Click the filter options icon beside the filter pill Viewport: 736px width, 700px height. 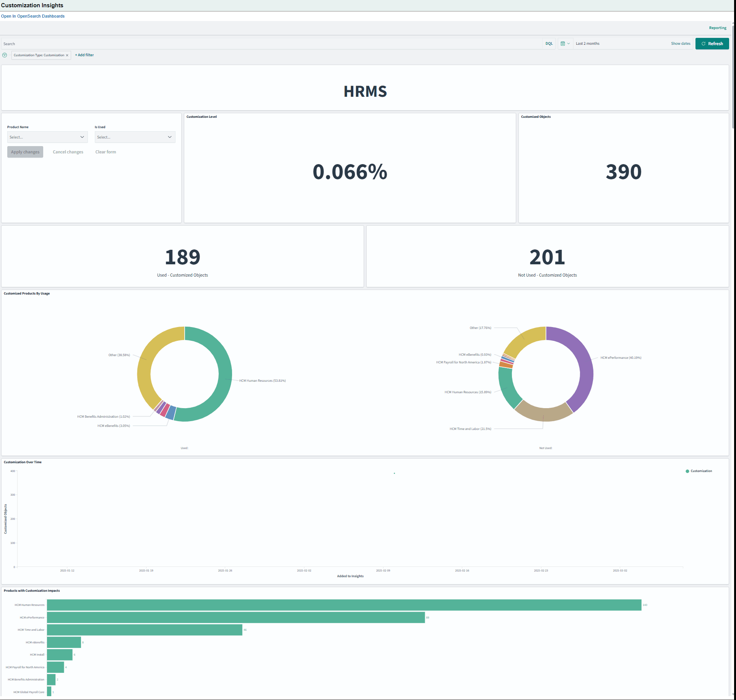(x=5, y=55)
